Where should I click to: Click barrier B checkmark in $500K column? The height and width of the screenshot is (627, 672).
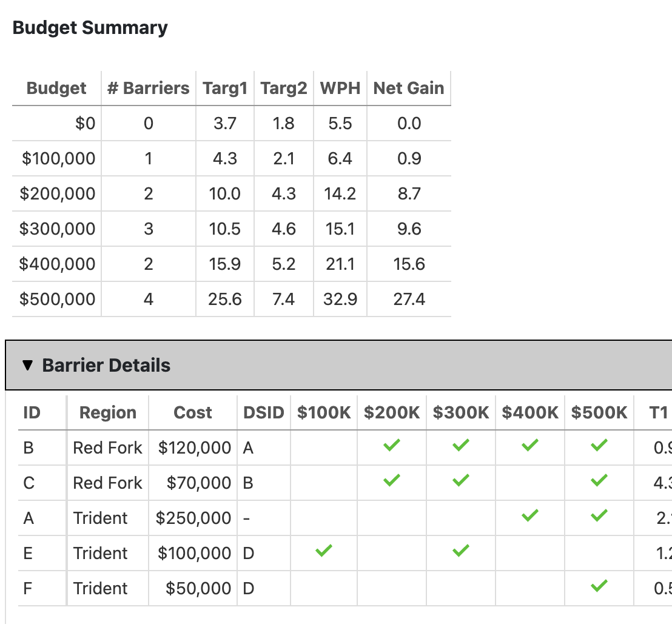pos(599,445)
